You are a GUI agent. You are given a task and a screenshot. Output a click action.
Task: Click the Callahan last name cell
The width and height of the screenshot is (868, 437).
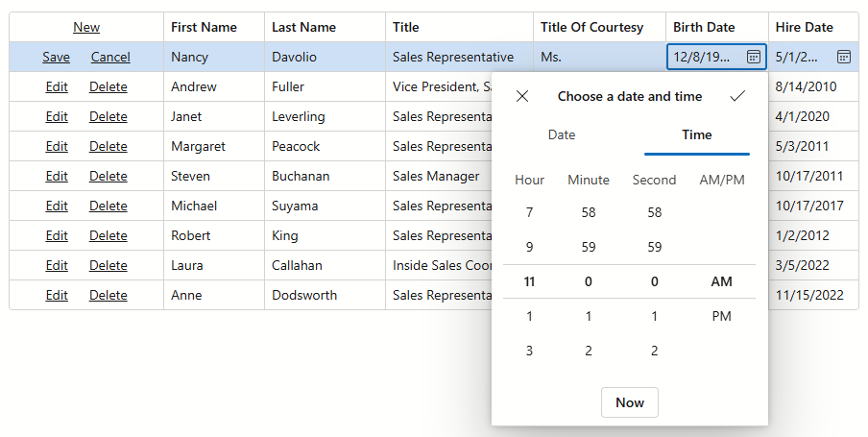coord(325,266)
